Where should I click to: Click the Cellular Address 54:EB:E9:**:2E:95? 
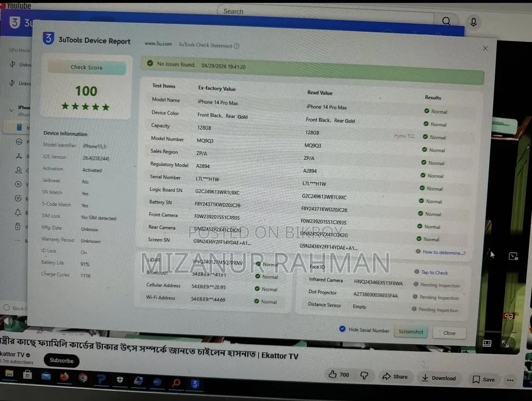(x=208, y=287)
